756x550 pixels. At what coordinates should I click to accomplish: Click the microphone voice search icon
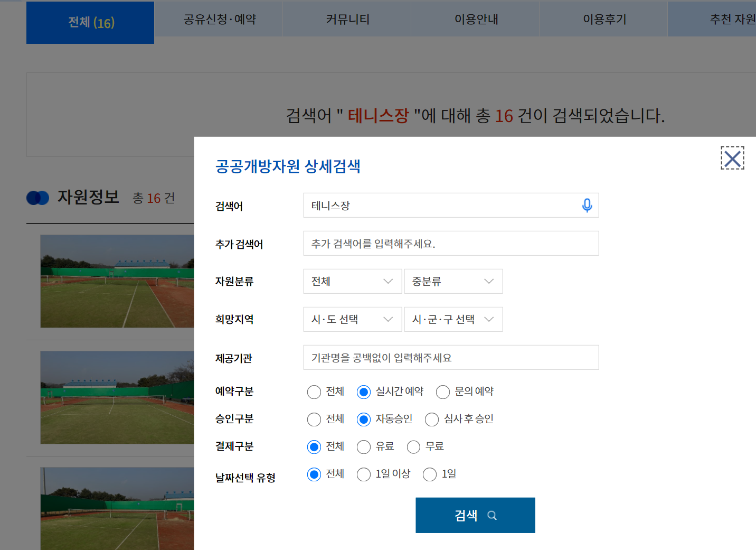[587, 205]
